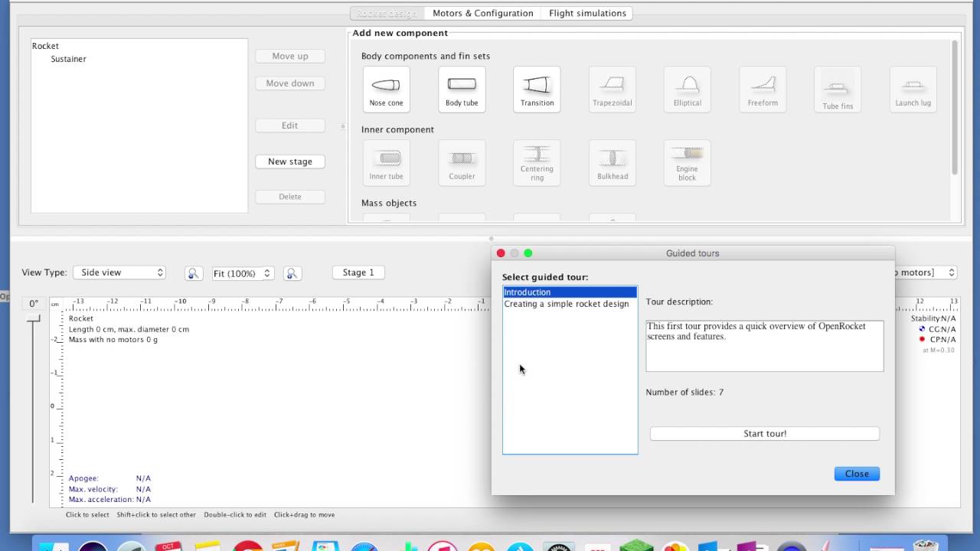
Task: Select Sustainer in the component tree
Action: pos(69,59)
